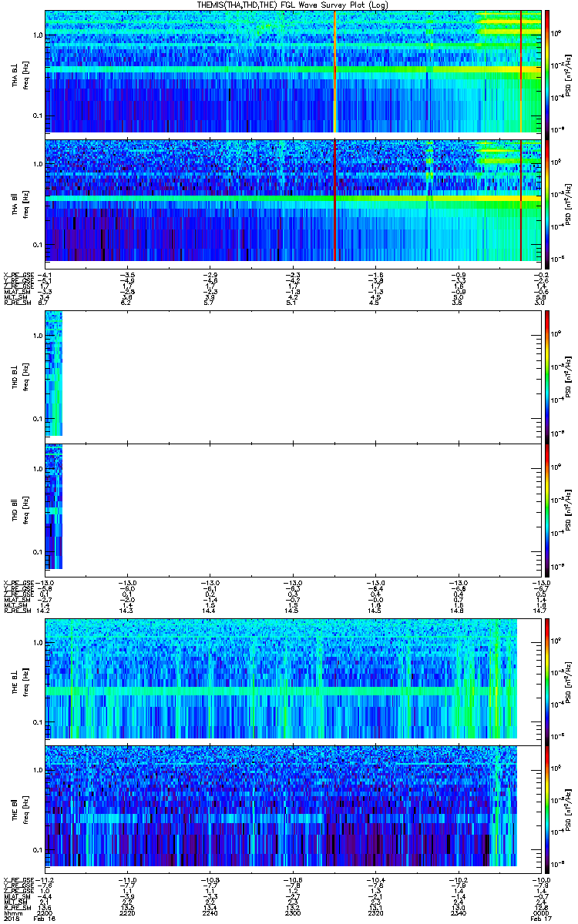Click the orange vertical spike line in THA B⊥
The image size is (578, 924).
(x=335, y=72)
